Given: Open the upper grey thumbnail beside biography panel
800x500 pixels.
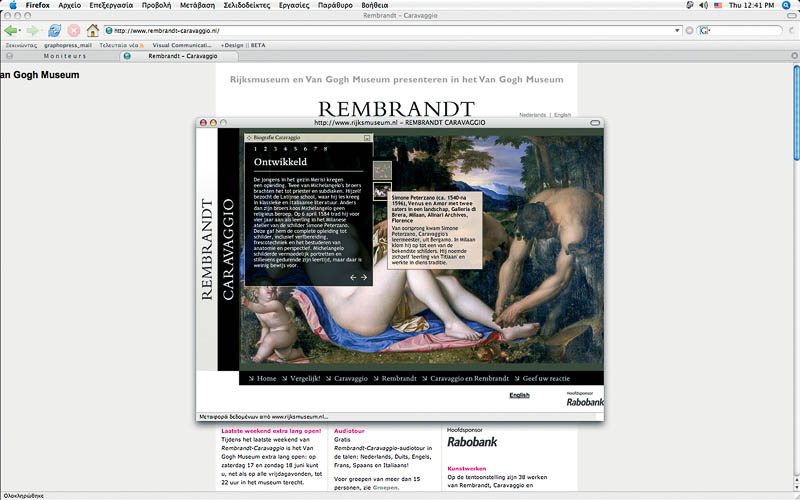Looking at the screenshot, I should point(382,170).
